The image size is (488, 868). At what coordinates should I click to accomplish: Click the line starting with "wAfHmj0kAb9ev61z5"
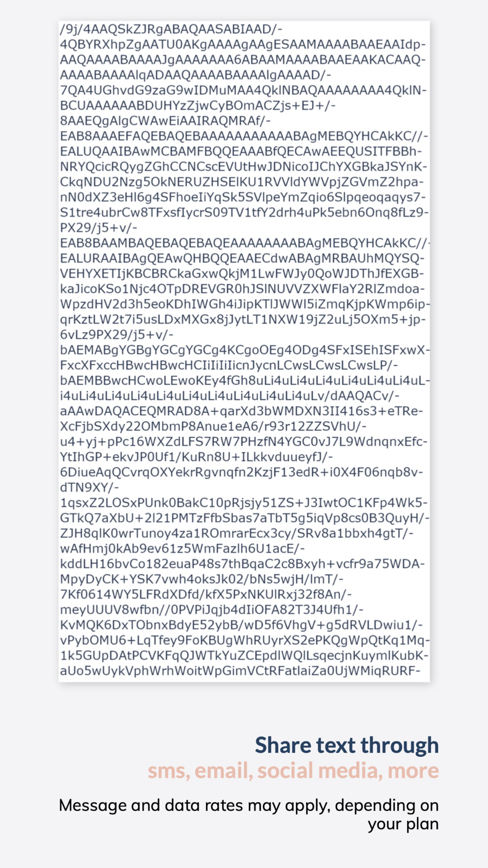coord(182,548)
